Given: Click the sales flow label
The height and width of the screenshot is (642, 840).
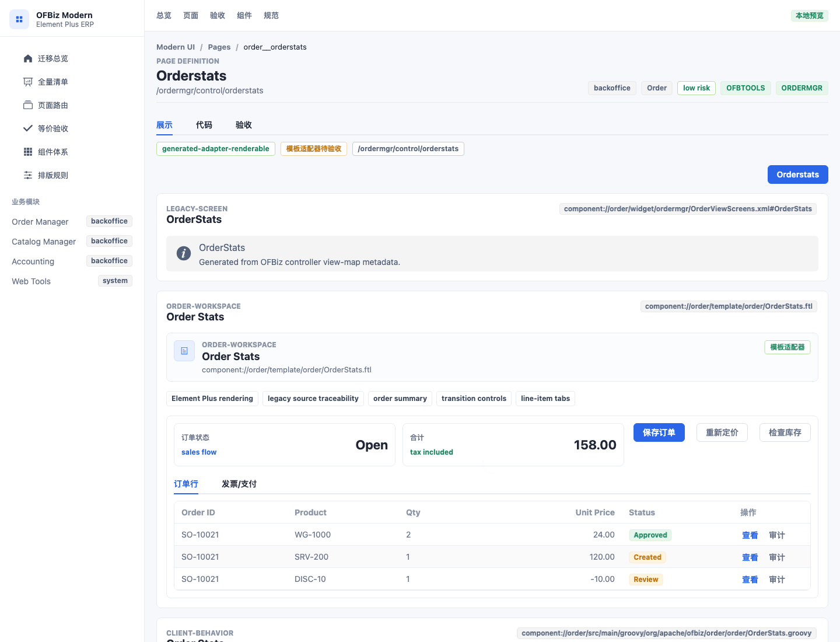Looking at the screenshot, I should (x=199, y=452).
